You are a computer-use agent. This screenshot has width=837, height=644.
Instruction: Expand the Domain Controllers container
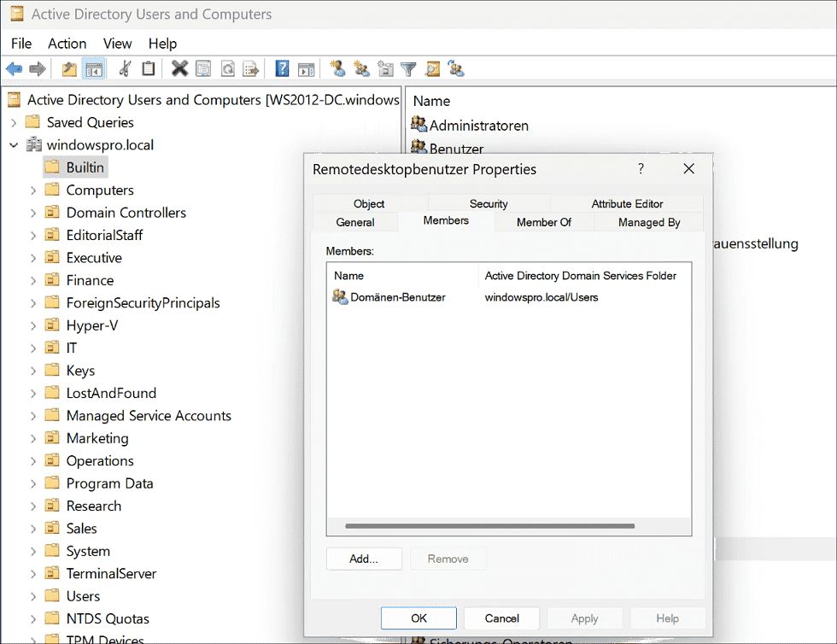[x=33, y=213]
